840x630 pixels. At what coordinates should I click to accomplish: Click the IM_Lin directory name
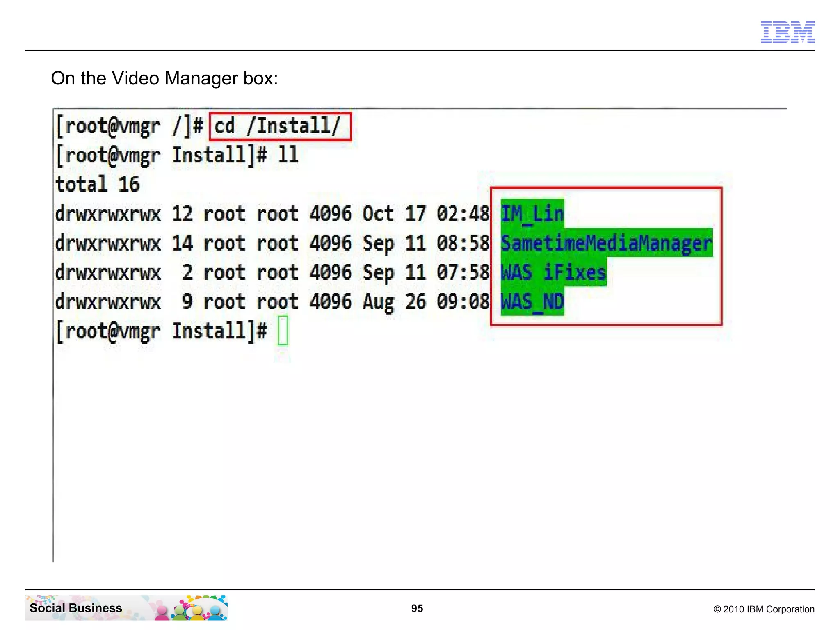(x=532, y=214)
